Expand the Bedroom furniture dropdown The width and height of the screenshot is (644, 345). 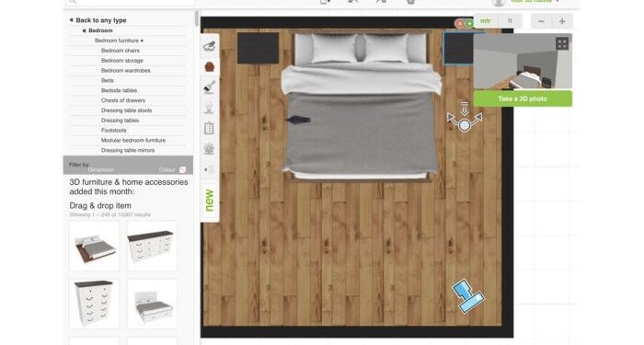tap(119, 40)
